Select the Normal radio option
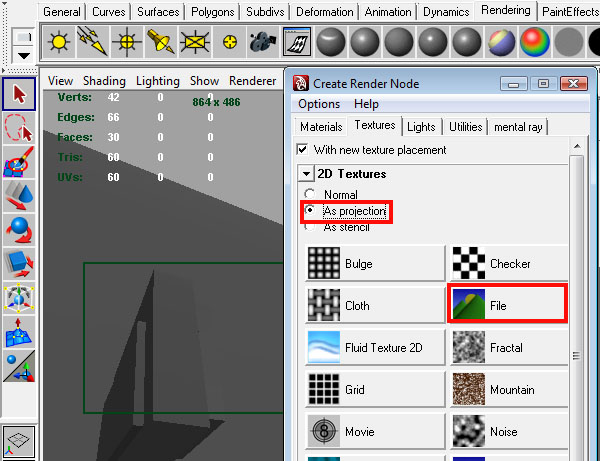 click(x=310, y=194)
